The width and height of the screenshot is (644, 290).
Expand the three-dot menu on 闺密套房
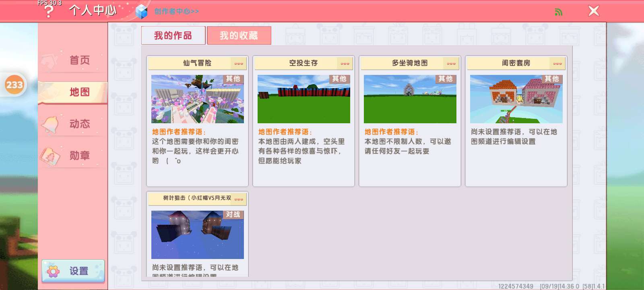click(x=557, y=63)
